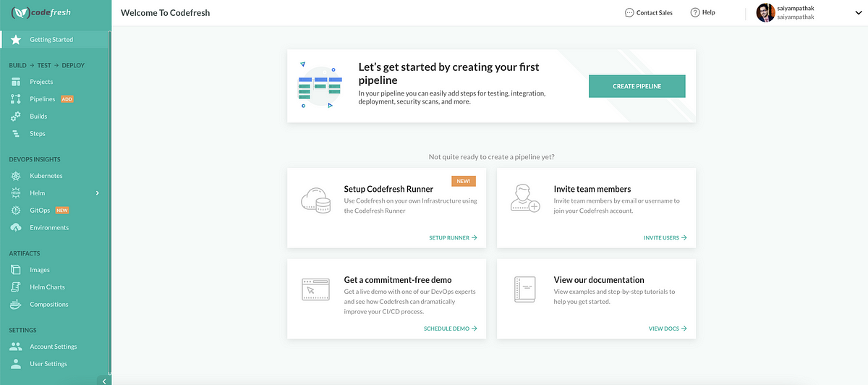Screen dimensions: 868x385
Task: Click the Builds gears icon
Action: [16, 117]
